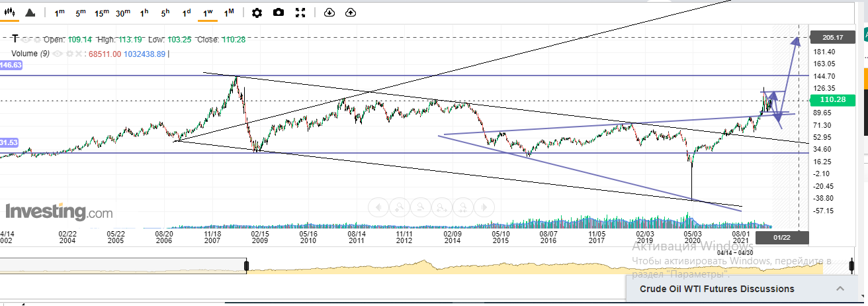868x306 pixels.
Task: Click the left handle of the navigator range slider
Action: click(247, 266)
